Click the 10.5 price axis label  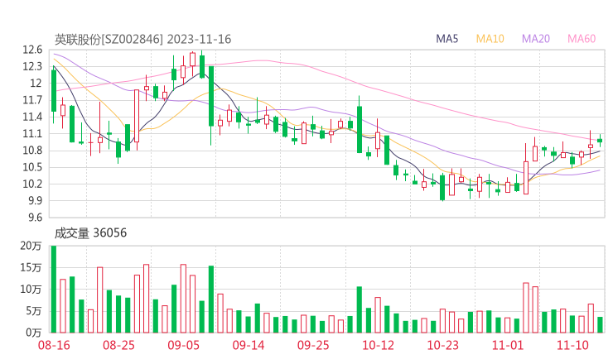(x=32, y=167)
